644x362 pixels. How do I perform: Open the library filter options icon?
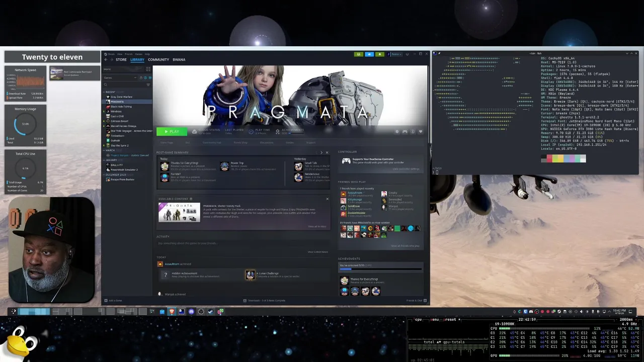[x=148, y=84]
